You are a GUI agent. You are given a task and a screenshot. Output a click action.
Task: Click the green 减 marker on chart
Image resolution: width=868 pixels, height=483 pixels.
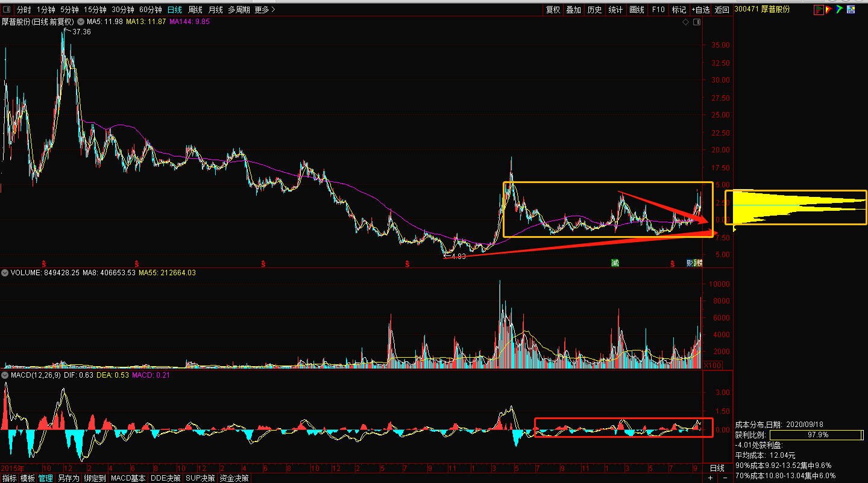coord(615,263)
